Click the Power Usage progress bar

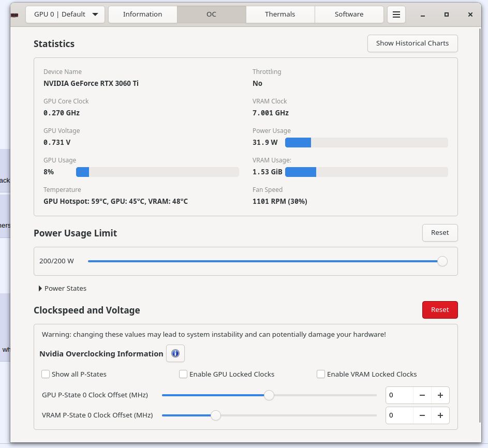point(366,142)
